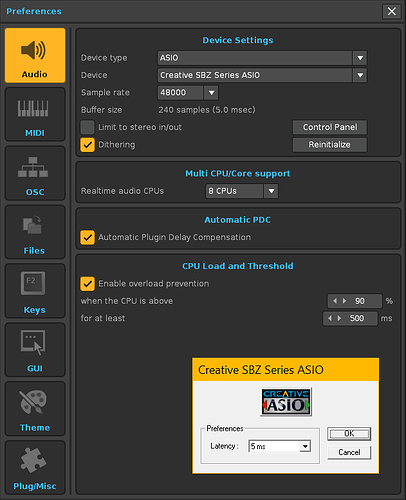
Task: Open the MIDI preferences section
Action: pos(35,114)
